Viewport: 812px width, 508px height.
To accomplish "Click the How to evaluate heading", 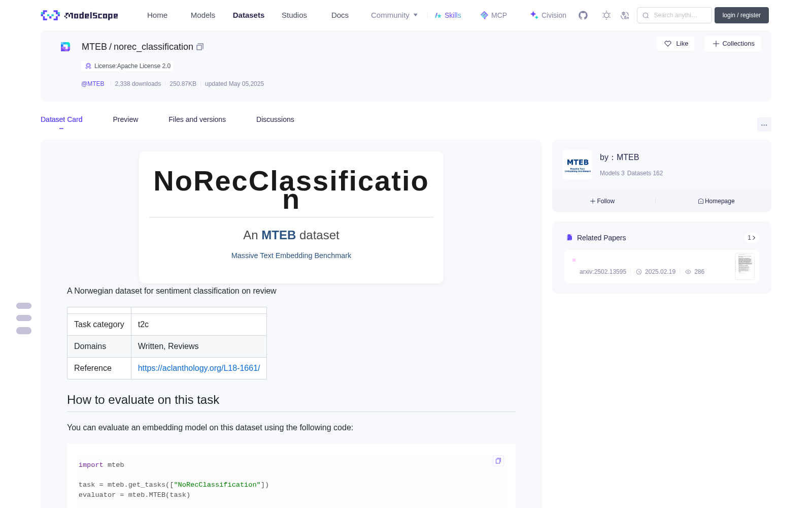I will (x=143, y=400).
